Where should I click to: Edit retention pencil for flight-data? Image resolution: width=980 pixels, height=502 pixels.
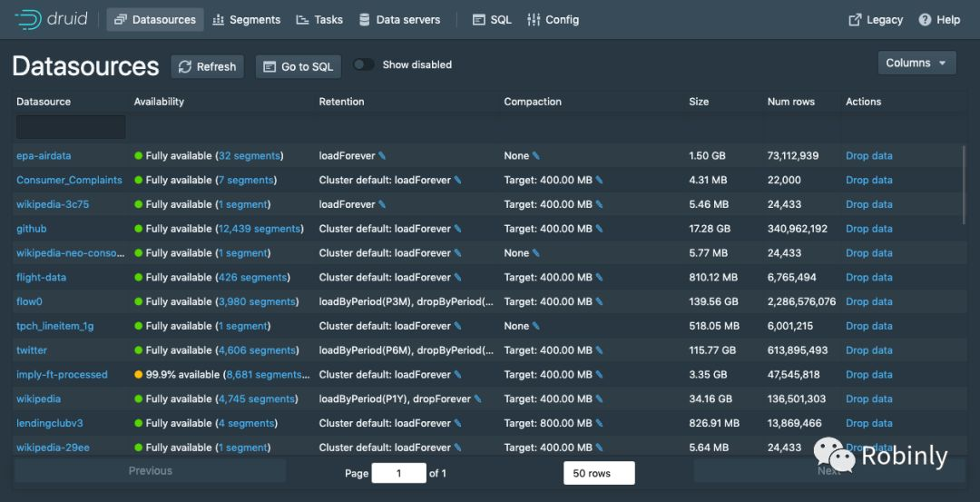click(457, 278)
